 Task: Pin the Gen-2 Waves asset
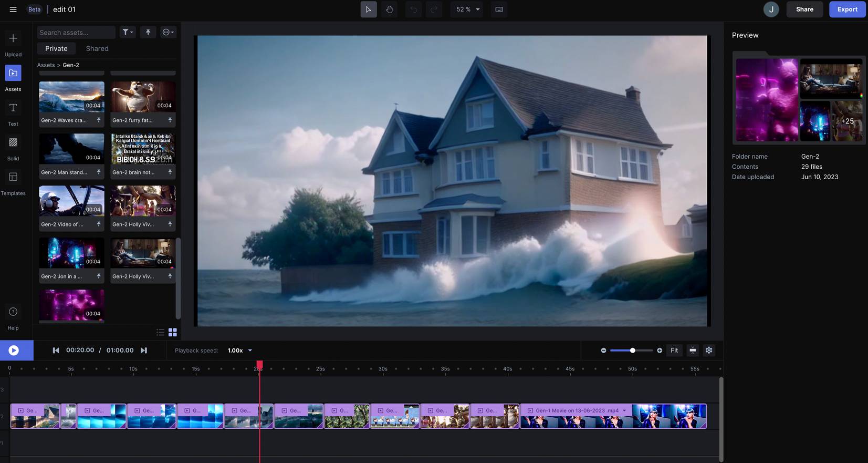[x=98, y=120]
